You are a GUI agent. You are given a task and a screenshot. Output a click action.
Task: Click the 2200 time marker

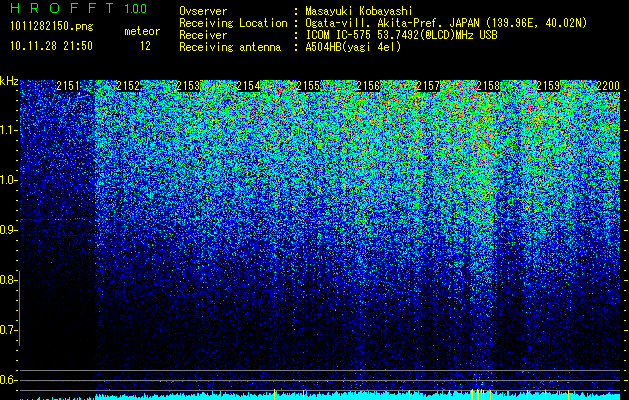coord(609,86)
